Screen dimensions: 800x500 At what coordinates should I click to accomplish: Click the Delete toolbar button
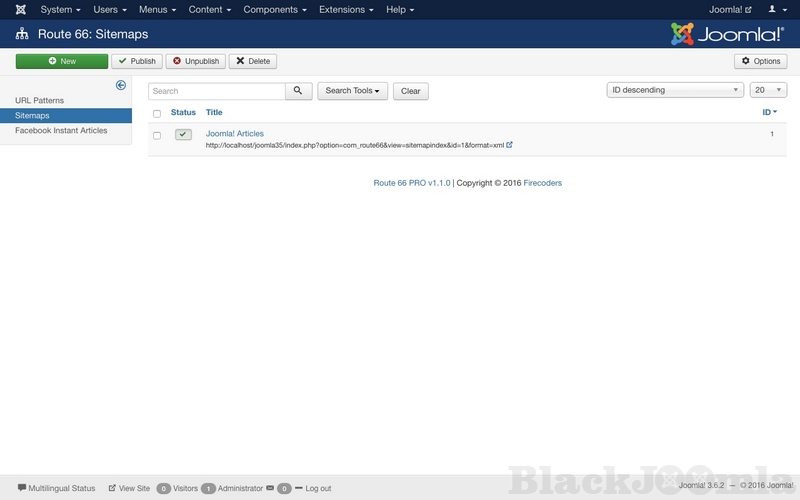pos(252,61)
